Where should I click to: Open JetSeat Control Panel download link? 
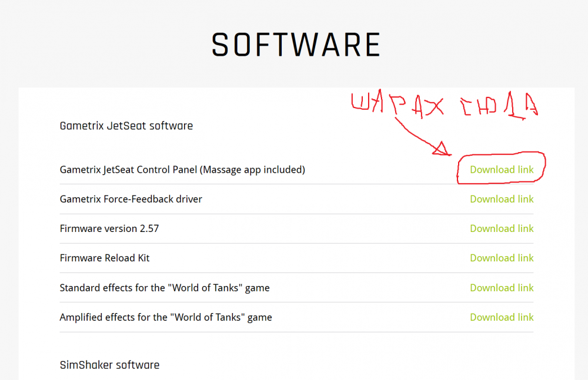pos(502,170)
